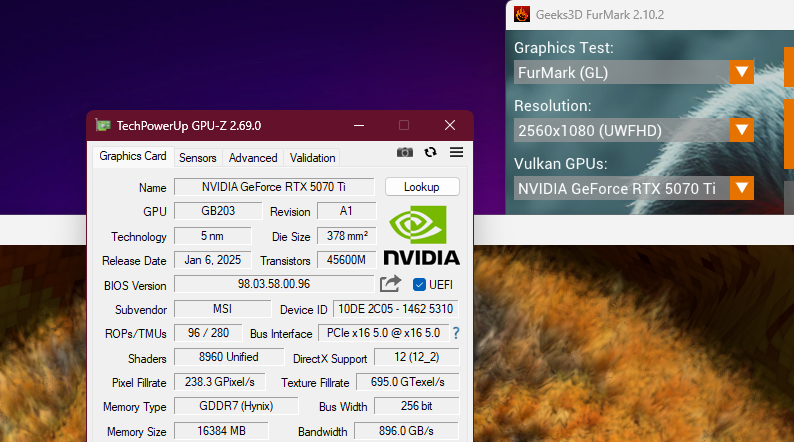Open the Validation tab

(x=312, y=158)
